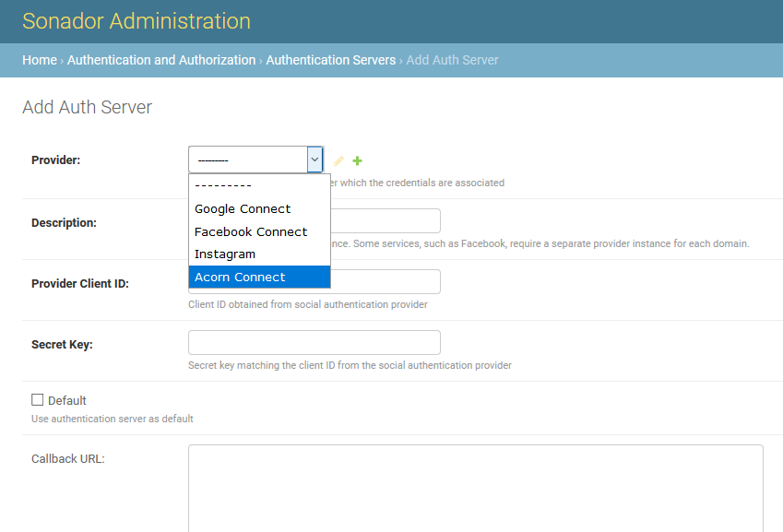Image resolution: width=783 pixels, height=532 pixels.
Task: Click the 'Provider Client ID:' field label
Action: 80,284
